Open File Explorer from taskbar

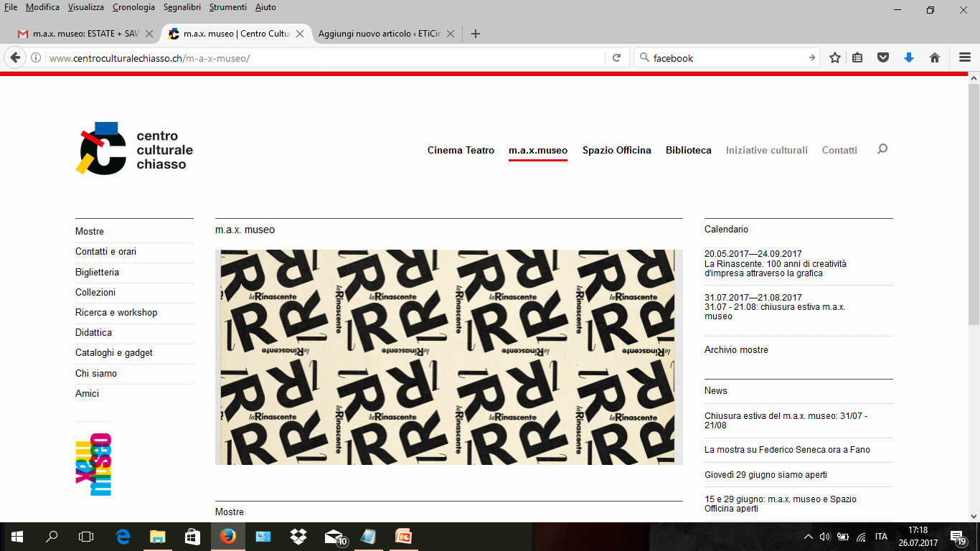pos(157,537)
